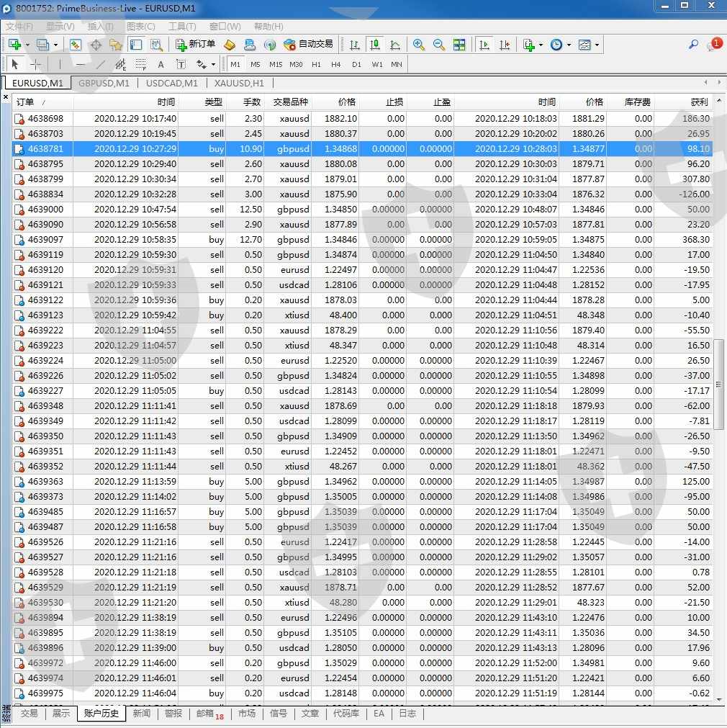Zoom in on the chart with the magnifier
Image resolution: width=727 pixels, height=728 pixels.
pyautogui.click(x=418, y=45)
